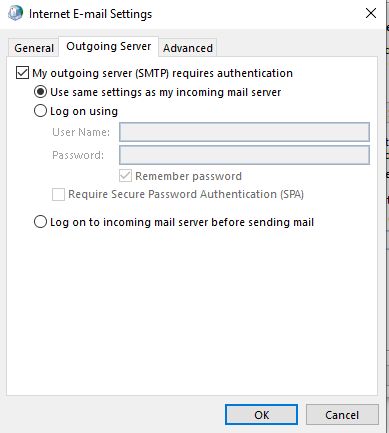This screenshot has height=433, width=389.
Task: Open the Advanced tab
Action: click(188, 48)
